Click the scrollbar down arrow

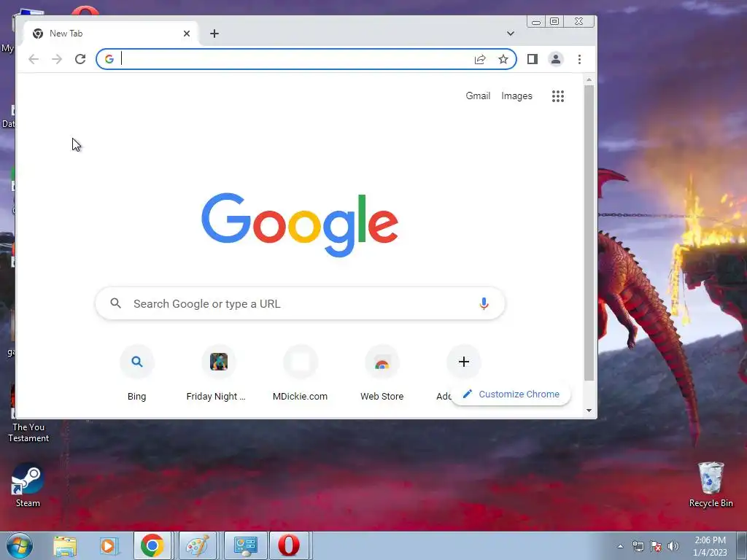click(589, 411)
